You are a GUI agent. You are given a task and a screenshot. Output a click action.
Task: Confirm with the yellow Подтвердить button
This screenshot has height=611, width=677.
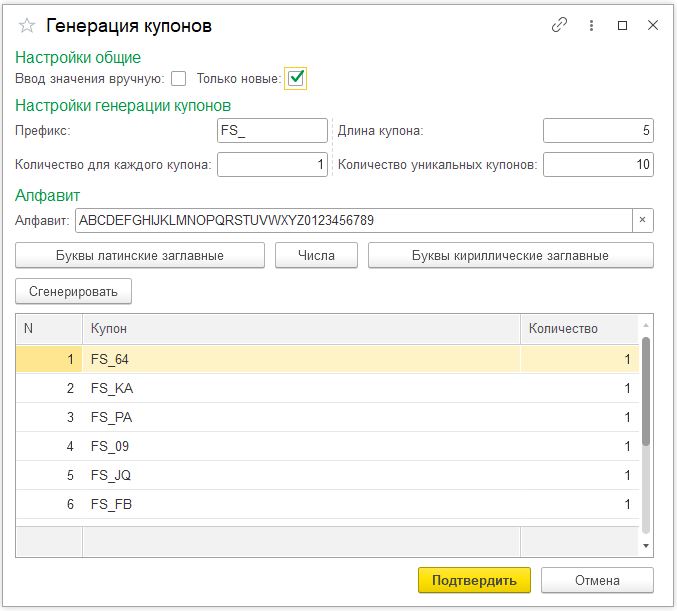(474, 580)
